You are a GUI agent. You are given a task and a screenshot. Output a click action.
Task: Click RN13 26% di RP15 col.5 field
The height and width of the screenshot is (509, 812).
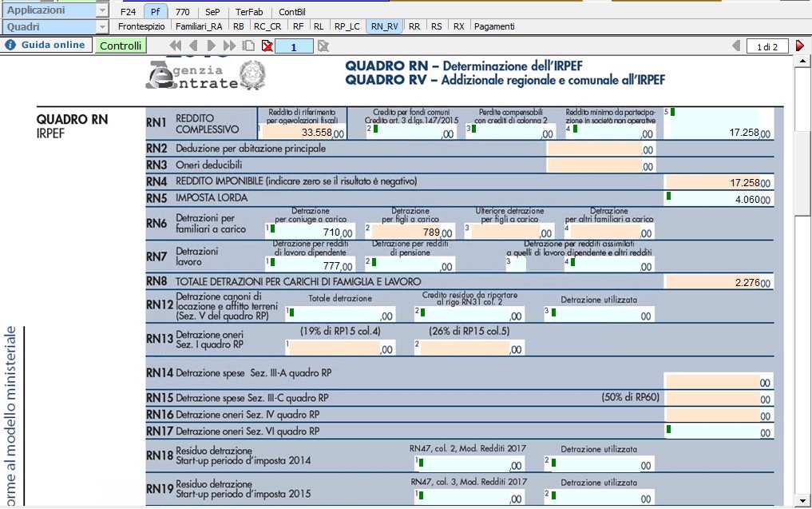(x=469, y=348)
